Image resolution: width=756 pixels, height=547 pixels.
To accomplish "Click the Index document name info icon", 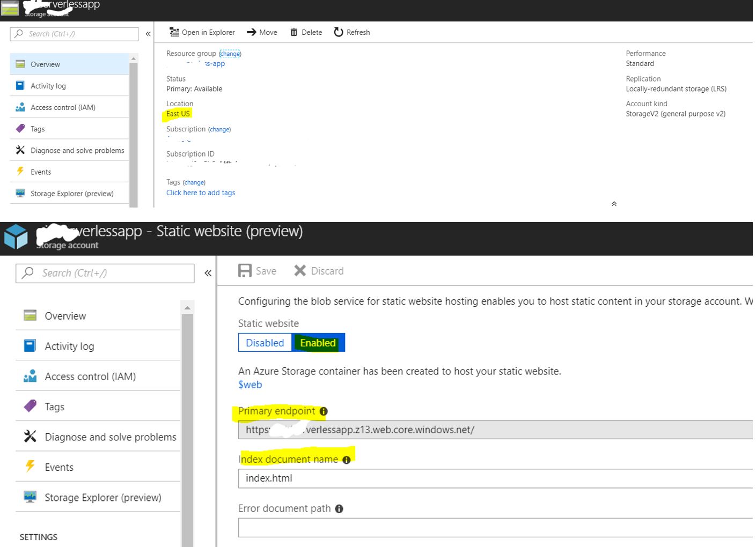I will pos(347,460).
